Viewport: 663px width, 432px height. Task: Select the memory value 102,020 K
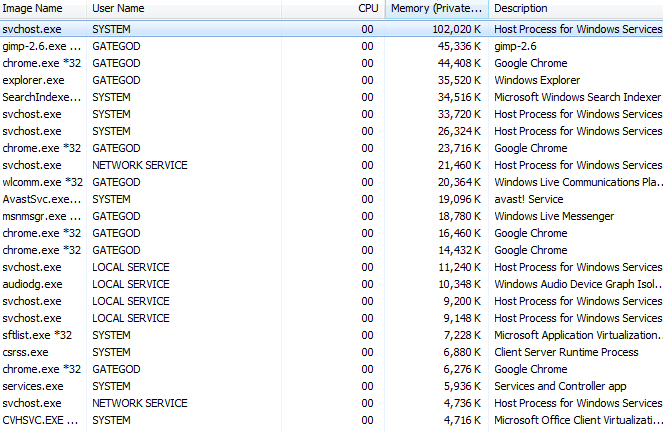pos(457,29)
